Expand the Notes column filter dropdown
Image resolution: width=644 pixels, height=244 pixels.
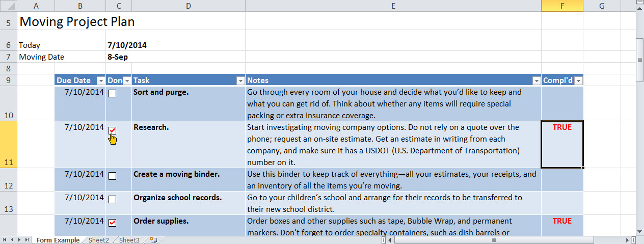pyautogui.click(x=536, y=80)
